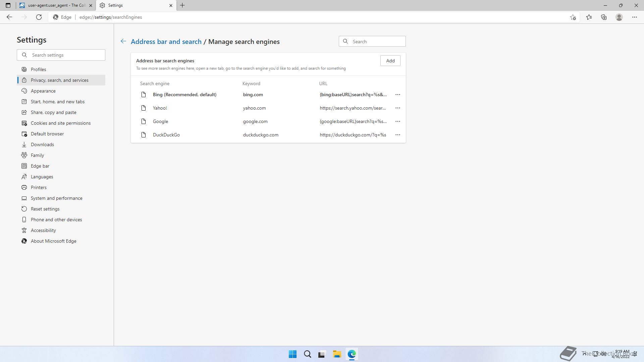Open more actions for DuckDuckGo row
This screenshot has width=644, height=362.
(x=398, y=135)
